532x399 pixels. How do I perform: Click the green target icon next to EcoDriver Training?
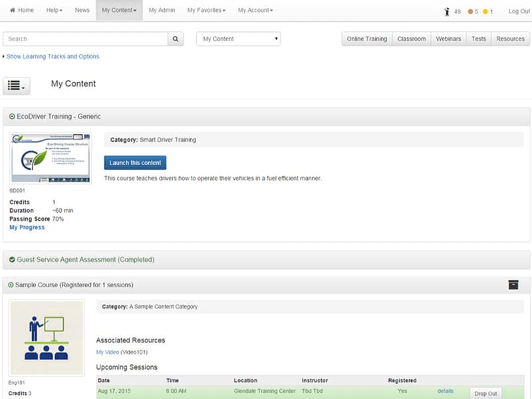pyautogui.click(x=11, y=116)
